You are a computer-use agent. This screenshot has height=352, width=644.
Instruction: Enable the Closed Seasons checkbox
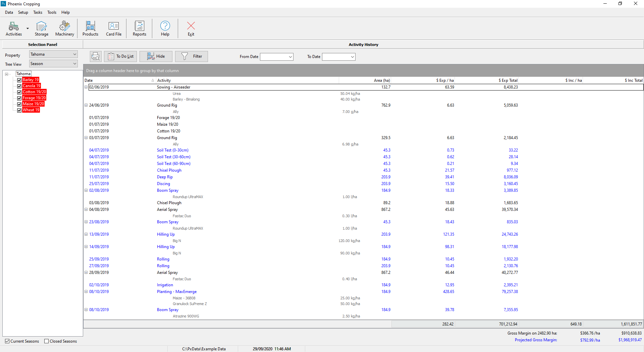47,341
